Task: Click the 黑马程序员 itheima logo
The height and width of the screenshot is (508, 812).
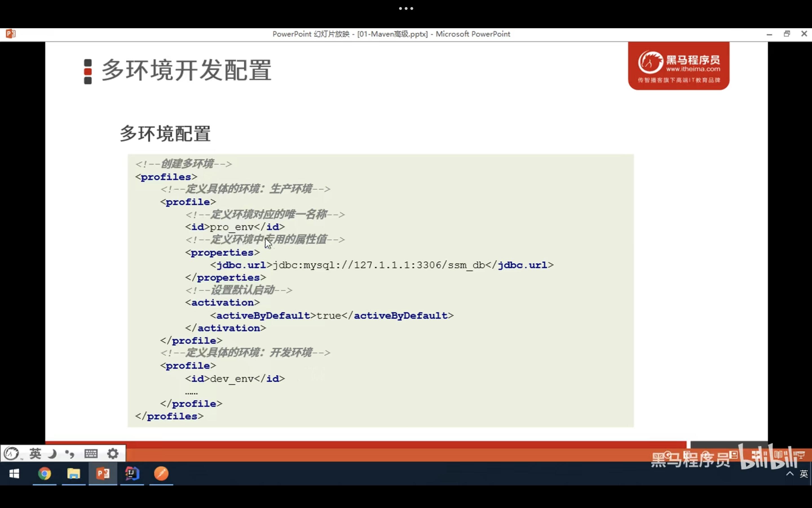Action: point(678,65)
